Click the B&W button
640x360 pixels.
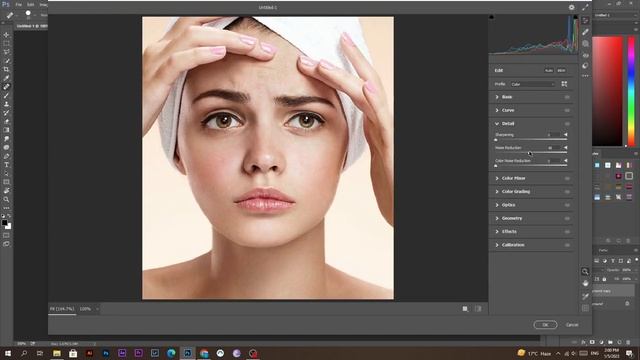point(561,71)
